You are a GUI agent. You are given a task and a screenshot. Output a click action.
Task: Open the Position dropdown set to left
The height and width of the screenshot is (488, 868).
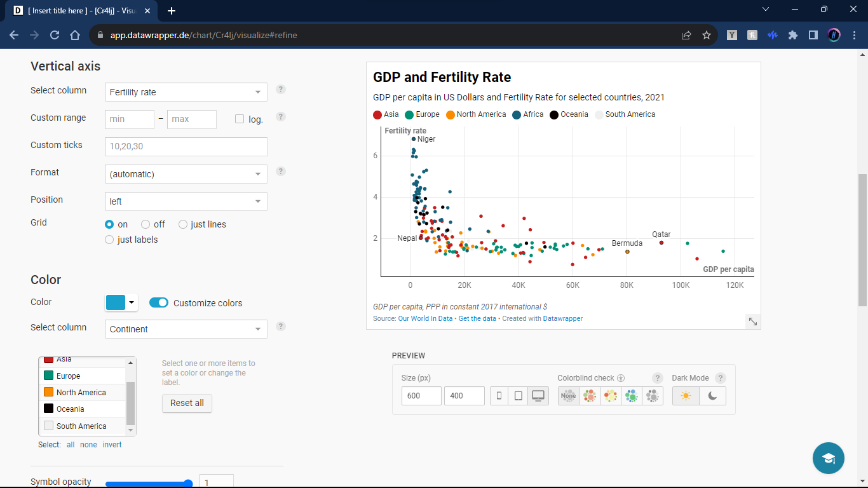click(x=186, y=201)
